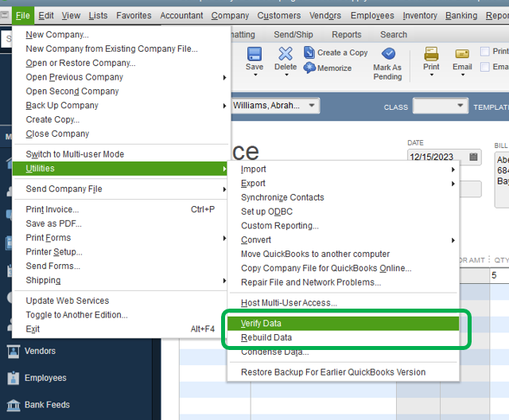509x420 pixels.
Task: Switch to the Search tab
Action: click(394, 34)
